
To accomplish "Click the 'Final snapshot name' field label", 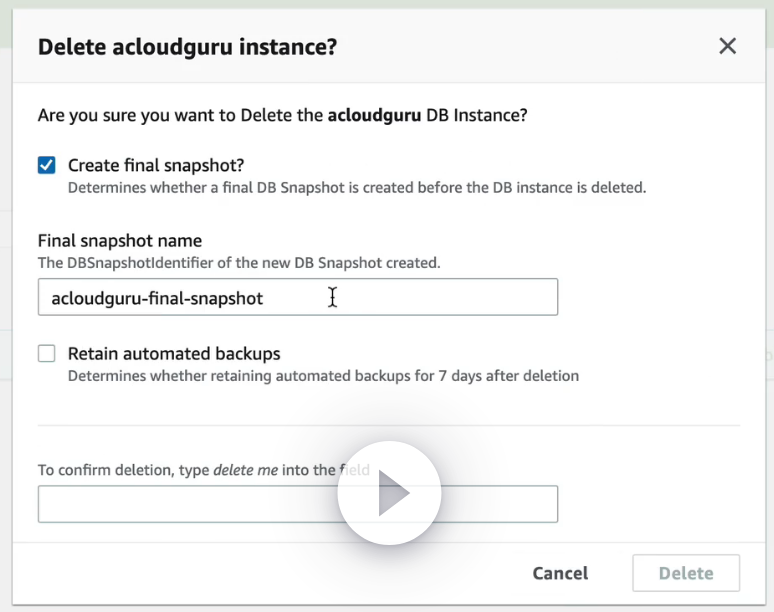I will 120,241.
